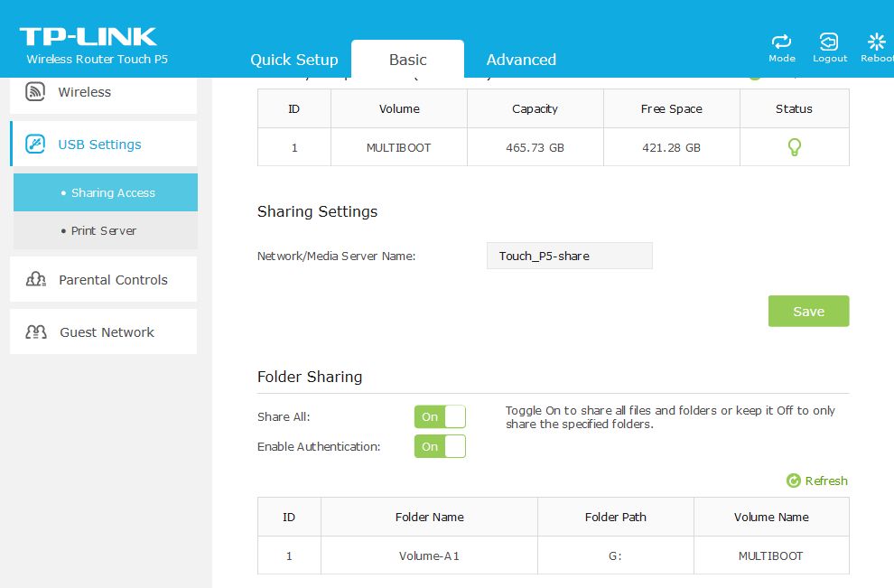Viewport: 894px width, 588px height.
Task: Click the Folder Path column header
Action: [616, 517]
